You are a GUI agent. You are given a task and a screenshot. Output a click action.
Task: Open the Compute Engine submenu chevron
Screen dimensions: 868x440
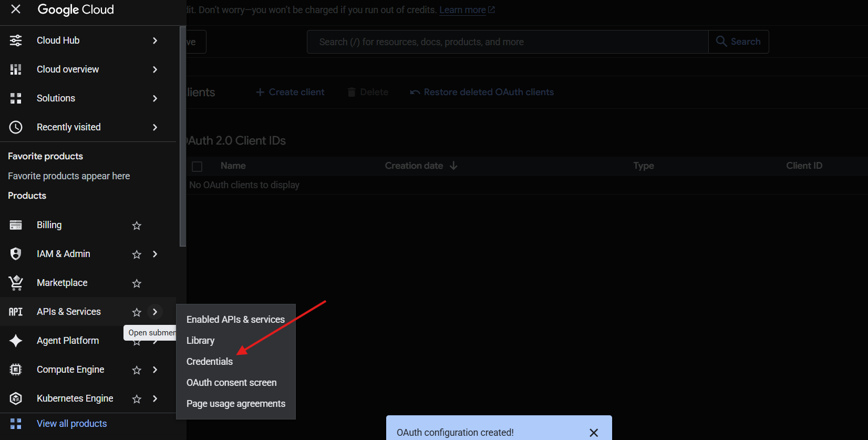click(x=155, y=370)
